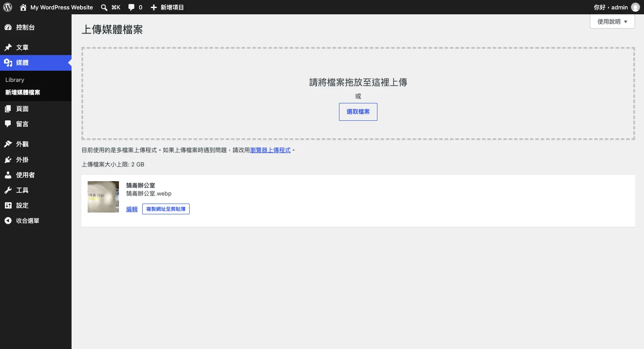
Task: Click the 你好，admin greeting text
Action: click(611, 7)
